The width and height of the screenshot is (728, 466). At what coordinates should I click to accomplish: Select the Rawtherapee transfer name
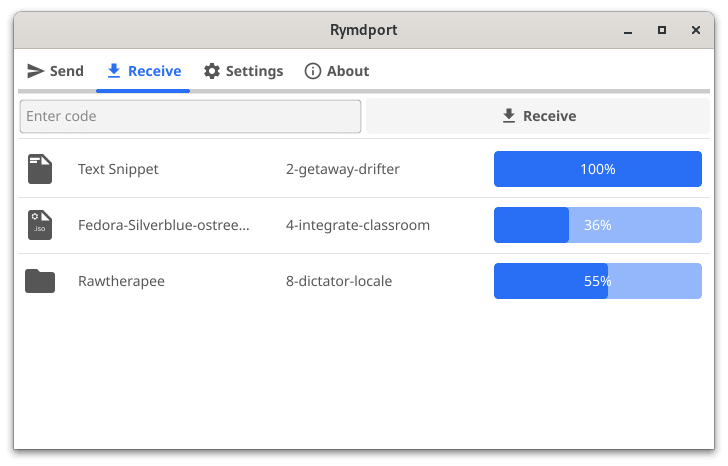click(x=121, y=281)
